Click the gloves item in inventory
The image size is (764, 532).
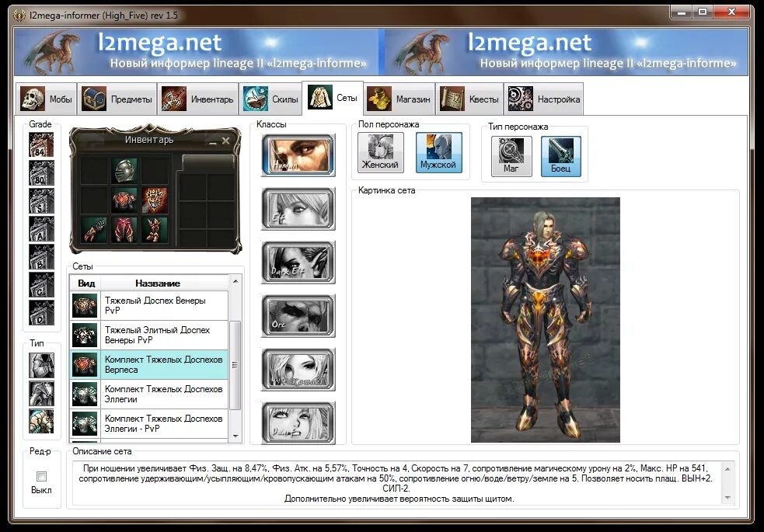94,230
